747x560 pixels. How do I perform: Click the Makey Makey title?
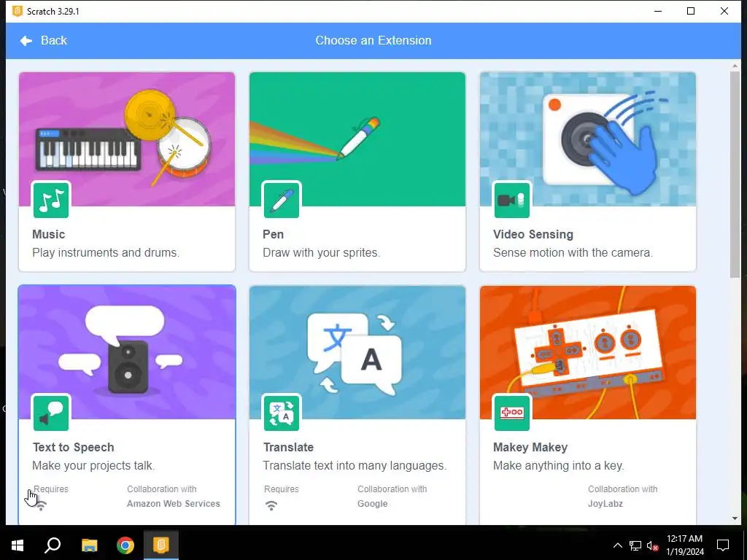(530, 447)
